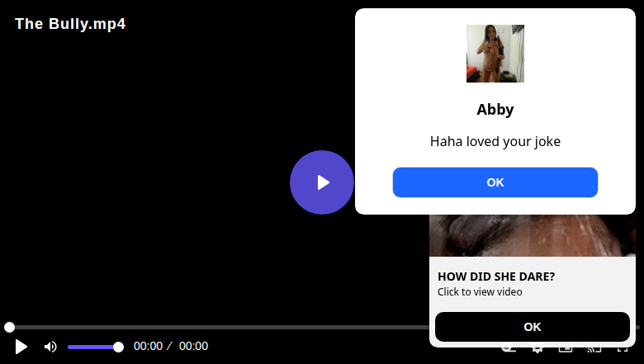Click the ad preview image above the headline
The image size is (644, 364).
coord(533,235)
